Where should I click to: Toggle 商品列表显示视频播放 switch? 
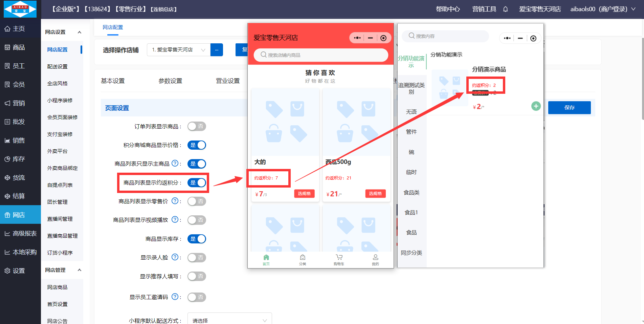tap(197, 220)
